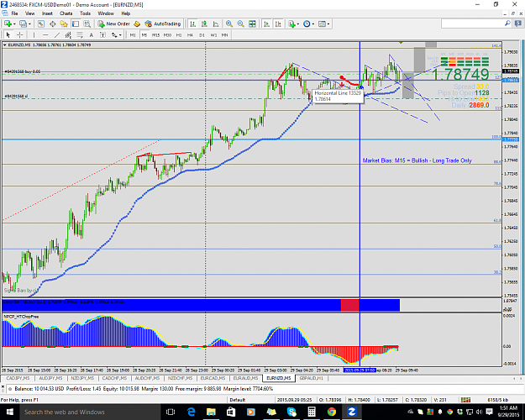This screenshot has width=525, height=420.
Task: Click the New Order button
Action: pyautogui.click(x=114, y=24)
